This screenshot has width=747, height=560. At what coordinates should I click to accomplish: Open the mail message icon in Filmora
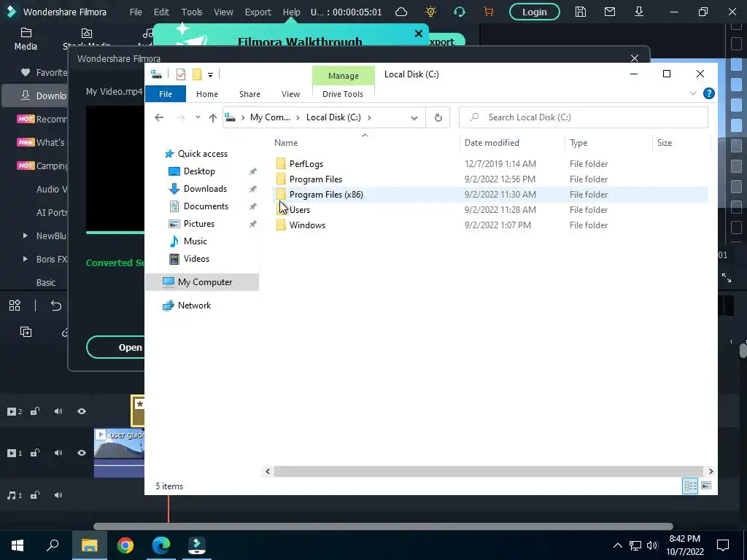pyautogui.click(x=609, y=12)
